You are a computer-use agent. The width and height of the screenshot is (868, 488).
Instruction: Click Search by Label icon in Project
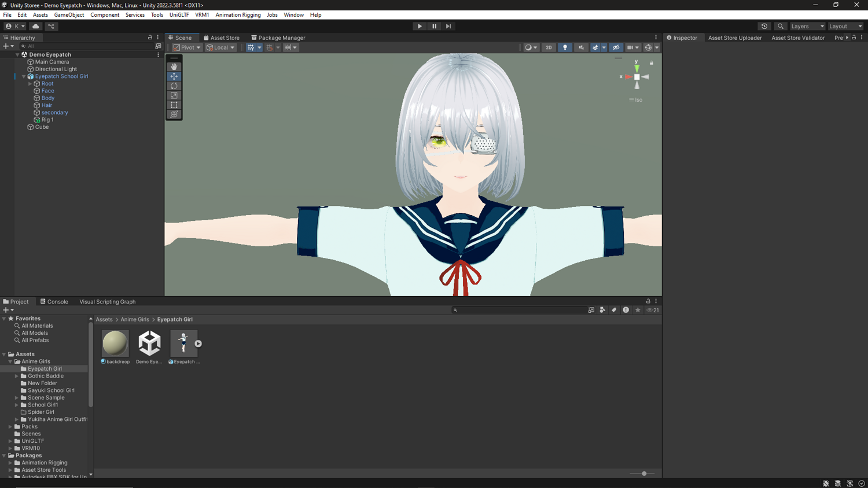coord(614,310)
